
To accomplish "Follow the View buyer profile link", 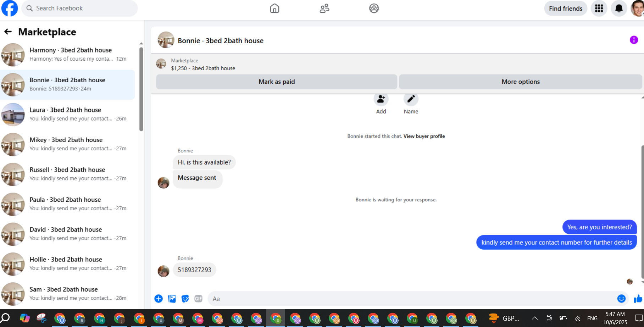I will click(x=424, y=136).
